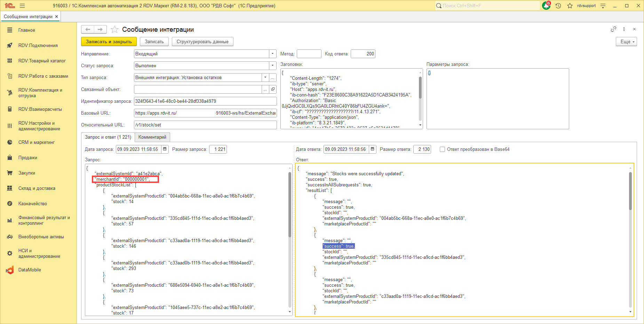Image resolution: width=644 pixels, height=324 pixels.
Task: Expand the Направление dropdown
Action: point(273,54)
